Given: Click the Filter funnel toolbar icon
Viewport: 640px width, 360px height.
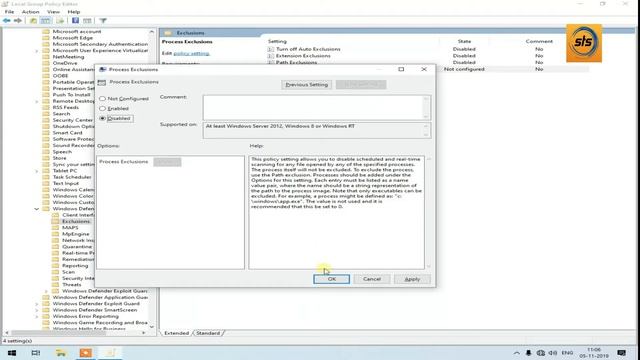Looking at the screenshot, I should coord(103,20).
